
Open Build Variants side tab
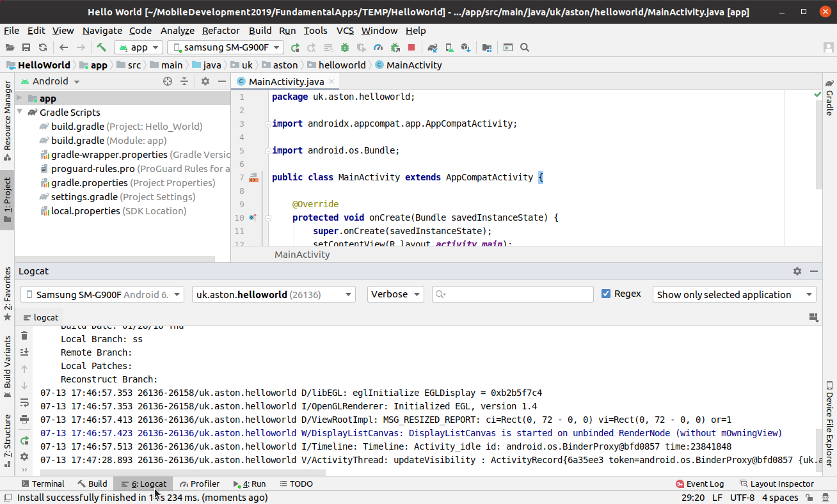click(x=8, y=367)
